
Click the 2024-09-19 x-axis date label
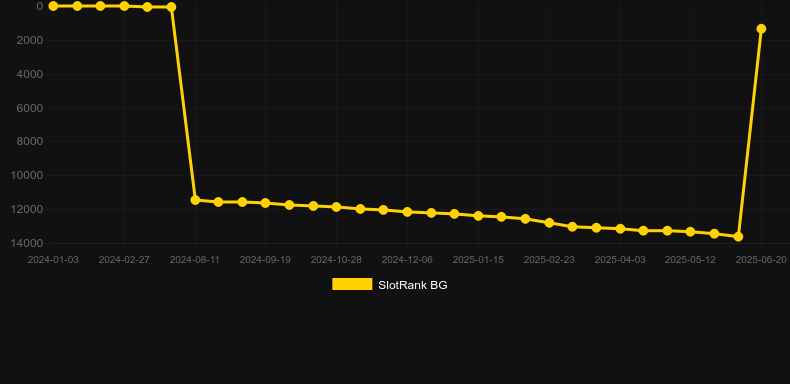(x=266, y=260)
